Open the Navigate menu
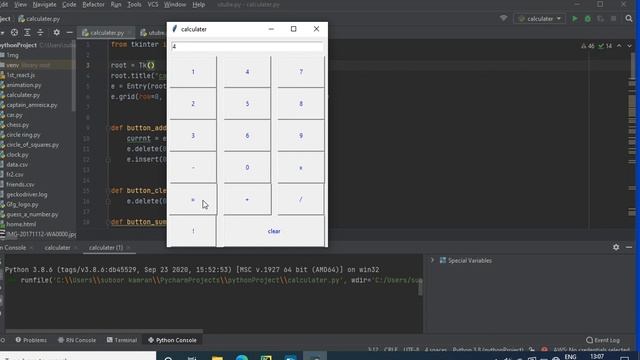This screenshot has height=360, width=640. 44,4
